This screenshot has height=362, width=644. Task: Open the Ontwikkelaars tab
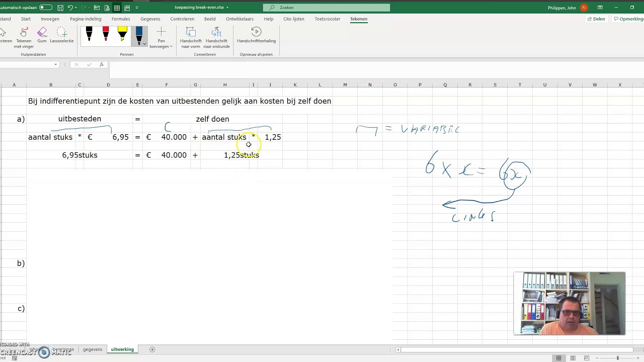pos(239,19)
